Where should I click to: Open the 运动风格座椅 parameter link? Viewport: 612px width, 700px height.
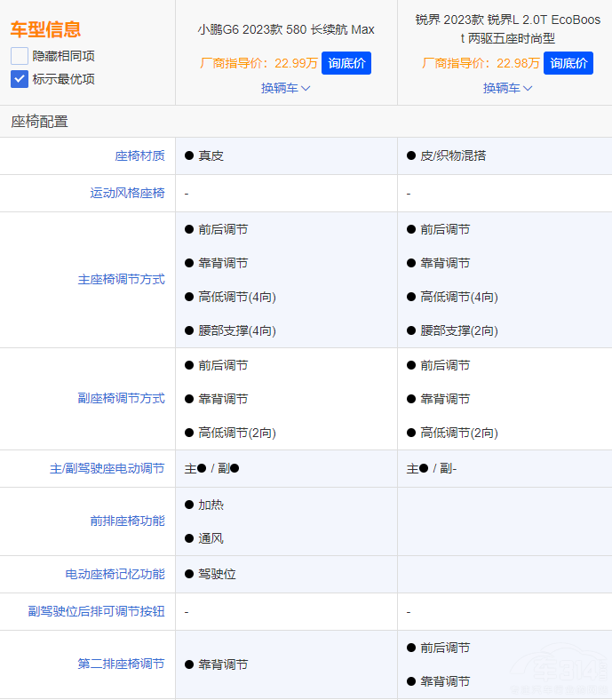127,193
